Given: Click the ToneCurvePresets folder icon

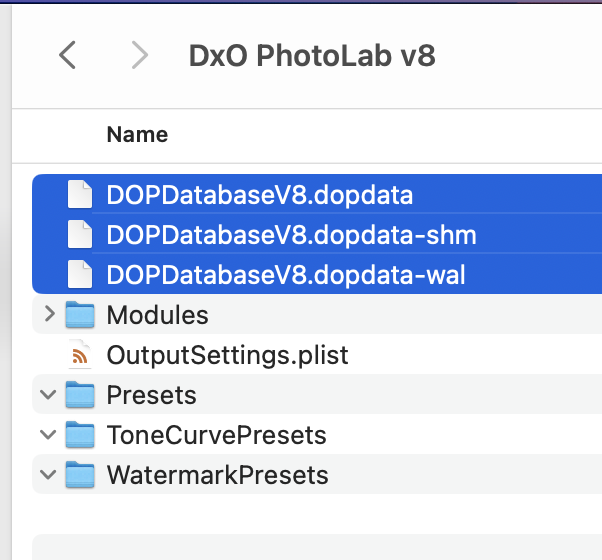Looking at the screenshot, I should 80,434.
